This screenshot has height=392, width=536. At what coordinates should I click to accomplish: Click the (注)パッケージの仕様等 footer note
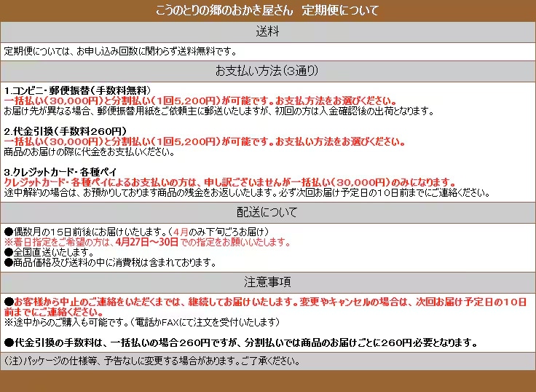[x=151, y=361]
